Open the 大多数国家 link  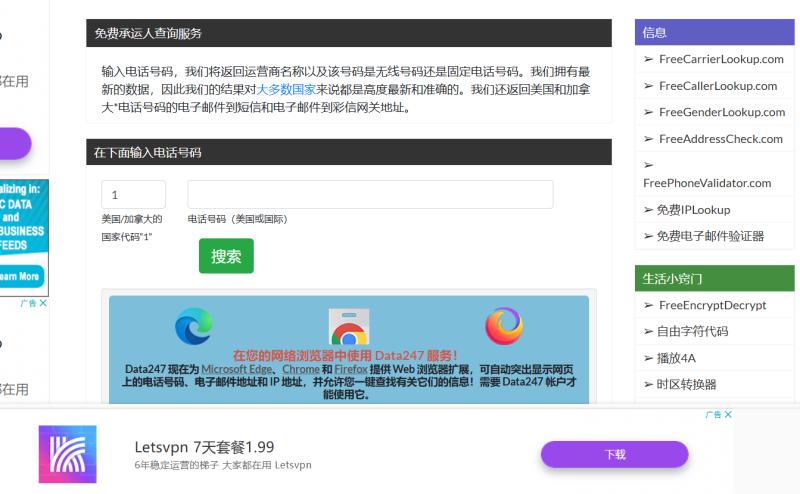pyautogui.click(x=286, y=90)
